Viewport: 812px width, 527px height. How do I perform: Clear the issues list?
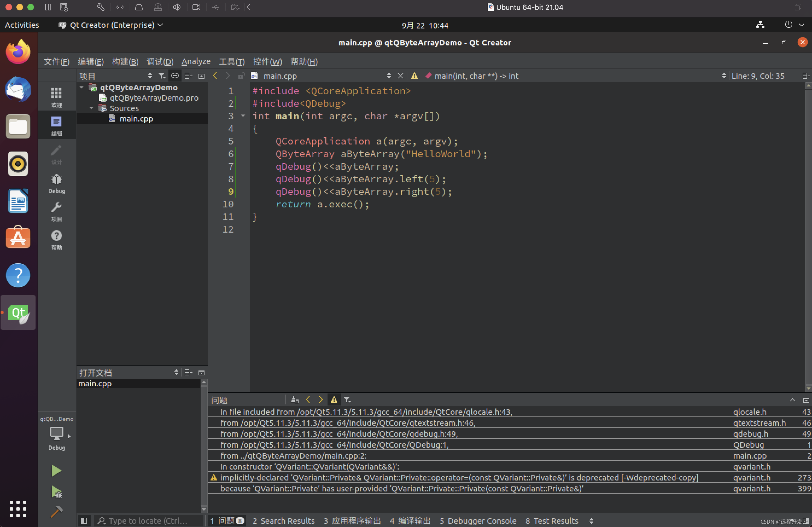click(x=294, y=399)
